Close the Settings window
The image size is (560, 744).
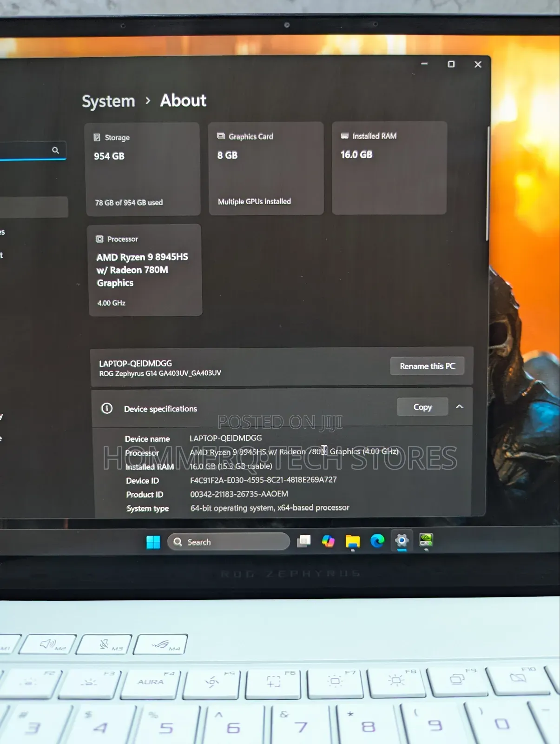pyautogui.click(x=478, y=65)
